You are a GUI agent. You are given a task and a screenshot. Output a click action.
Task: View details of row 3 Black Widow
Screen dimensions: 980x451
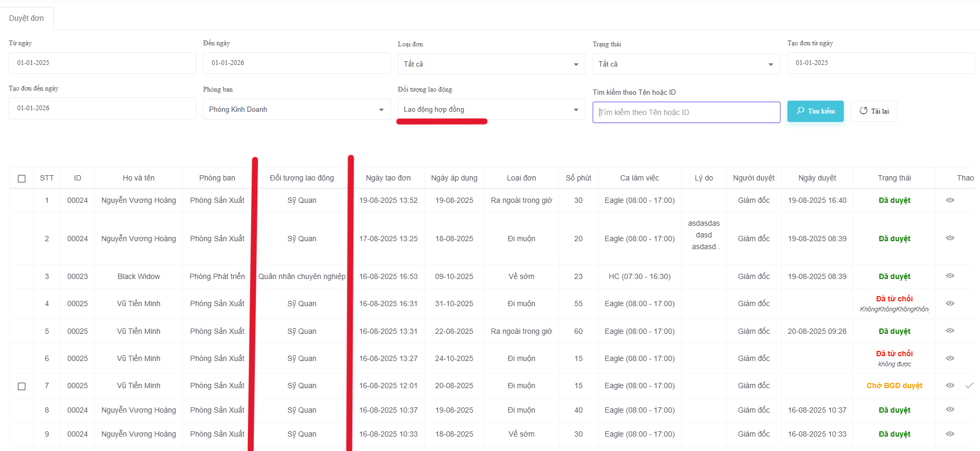(950, 276)
